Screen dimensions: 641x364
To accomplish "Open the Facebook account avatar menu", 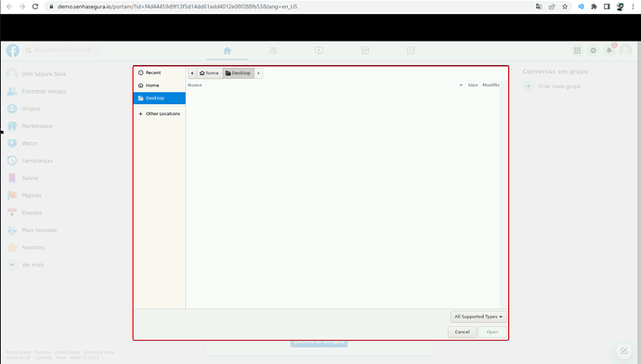I will coord(625,51).
